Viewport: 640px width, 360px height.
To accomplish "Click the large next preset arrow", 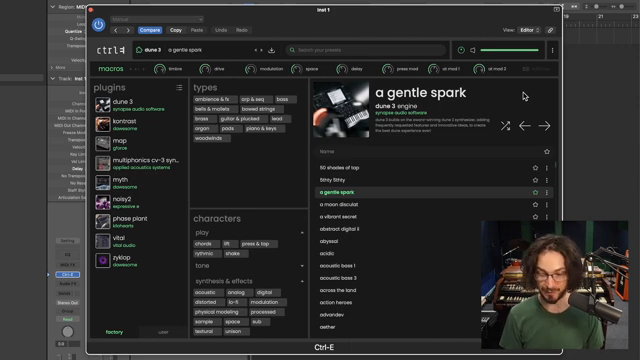I will [x=544, y=126].
